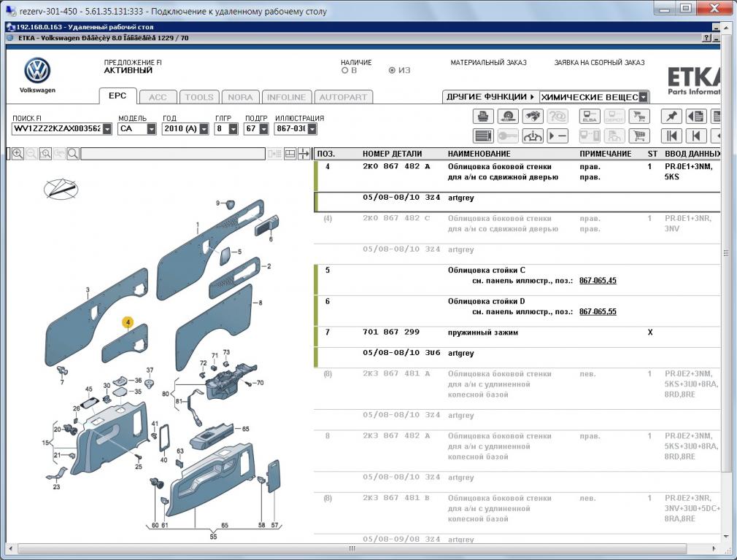Click the НАИМЕНОВАНИЕ column header

(x=479, y=154)
